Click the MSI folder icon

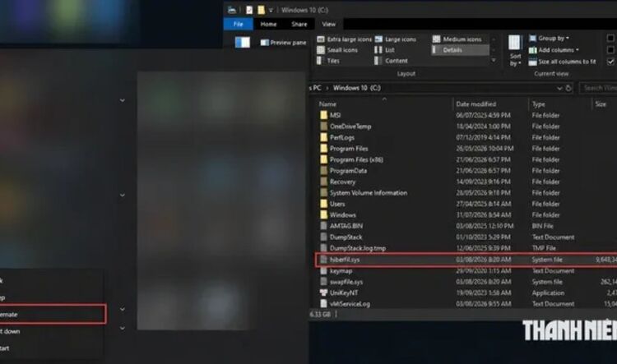(323, 115)
